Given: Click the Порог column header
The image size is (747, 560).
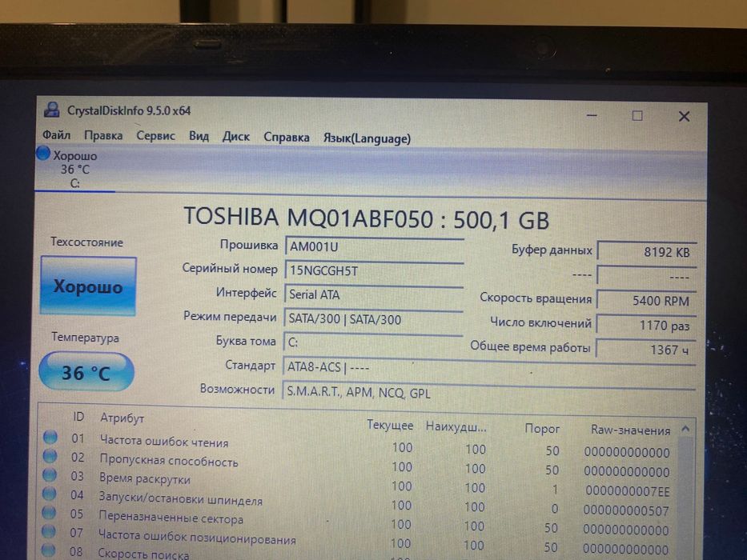Looking at the screenshot, I should 542,429.
